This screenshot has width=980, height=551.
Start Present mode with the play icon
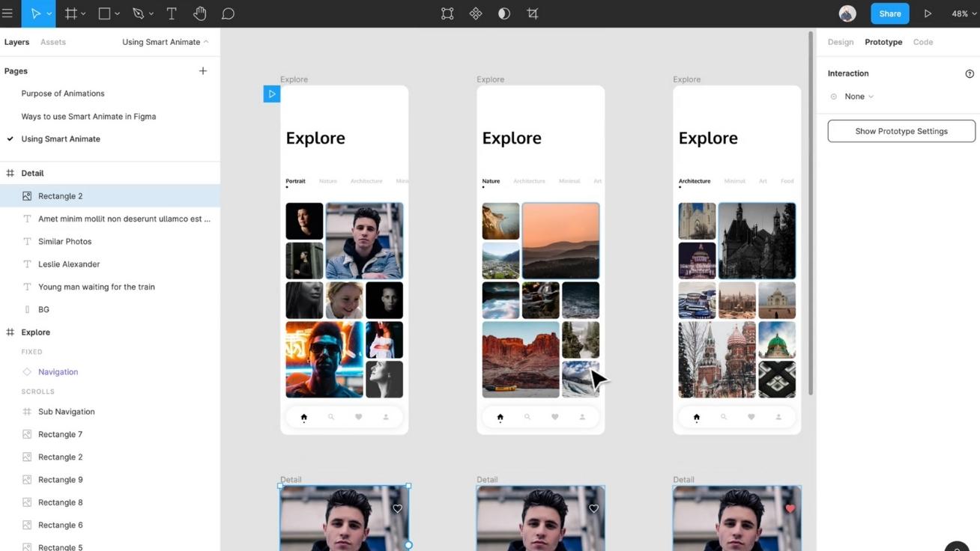929,13
